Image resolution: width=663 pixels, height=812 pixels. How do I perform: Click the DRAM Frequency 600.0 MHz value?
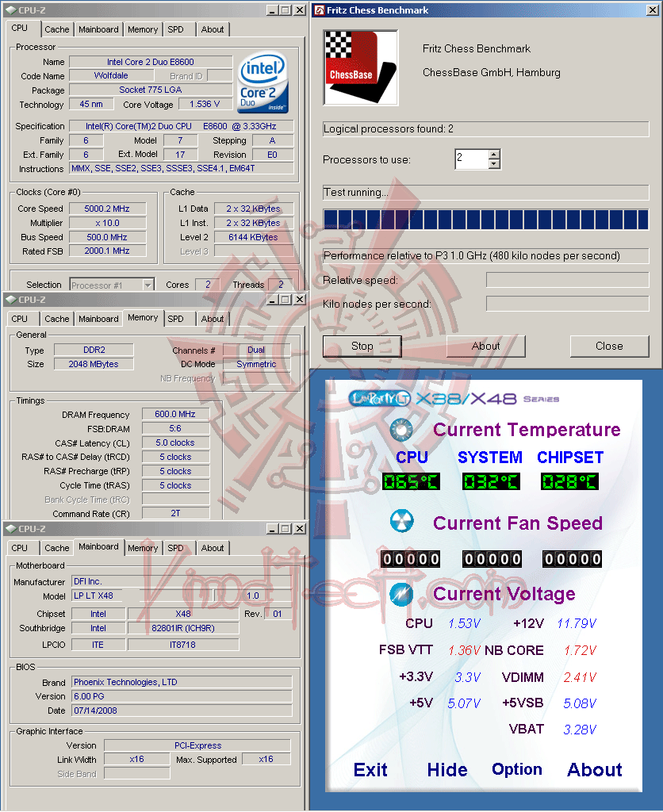tap(175, 414)
